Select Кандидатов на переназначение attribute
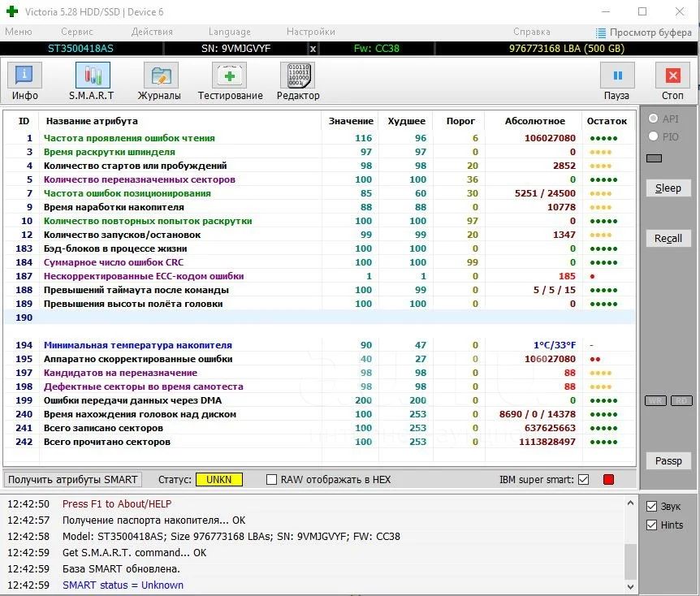 pyautogui.click(x=320, y=373)
